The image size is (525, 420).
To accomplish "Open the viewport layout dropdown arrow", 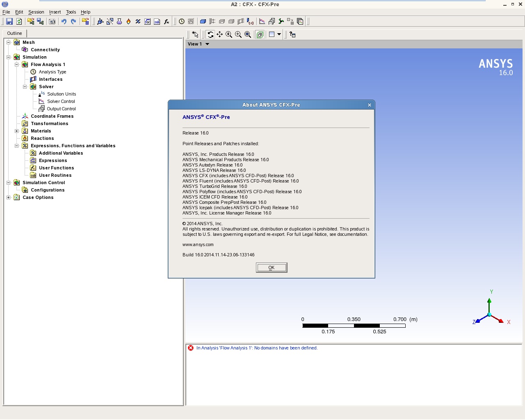I will tap(279, 34).
